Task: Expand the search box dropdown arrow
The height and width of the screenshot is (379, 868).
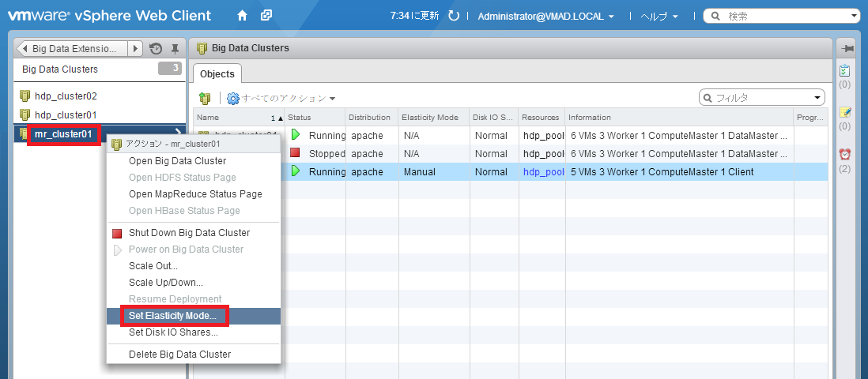Action: pos(854,16)
